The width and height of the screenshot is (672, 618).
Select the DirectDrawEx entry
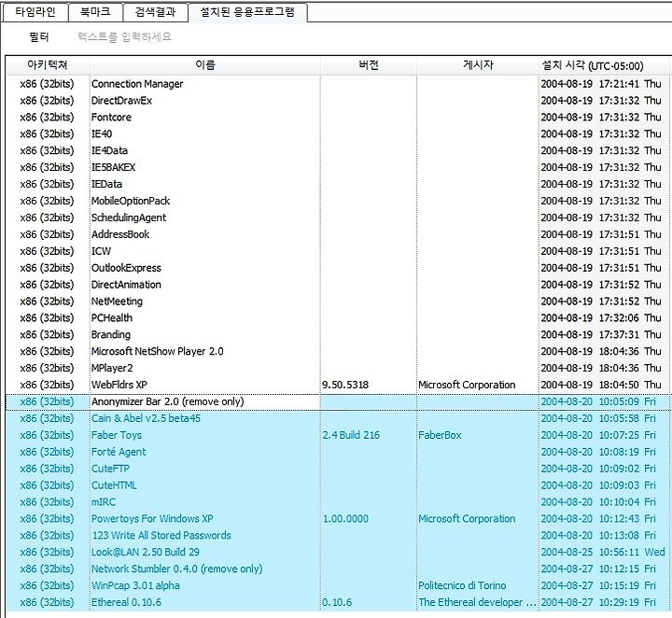(121, 101)
